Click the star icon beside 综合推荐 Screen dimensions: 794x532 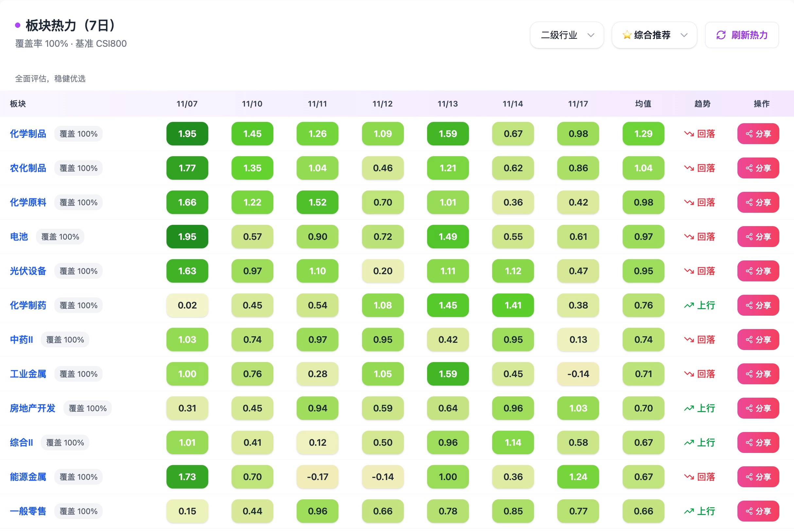tap(627, 35)
